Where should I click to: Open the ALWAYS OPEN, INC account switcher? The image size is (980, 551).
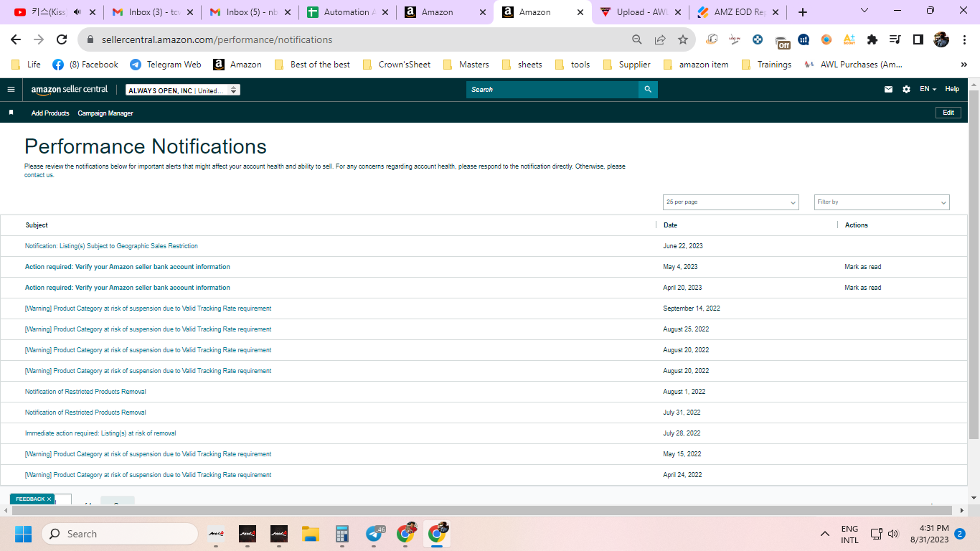click(183, 90)
